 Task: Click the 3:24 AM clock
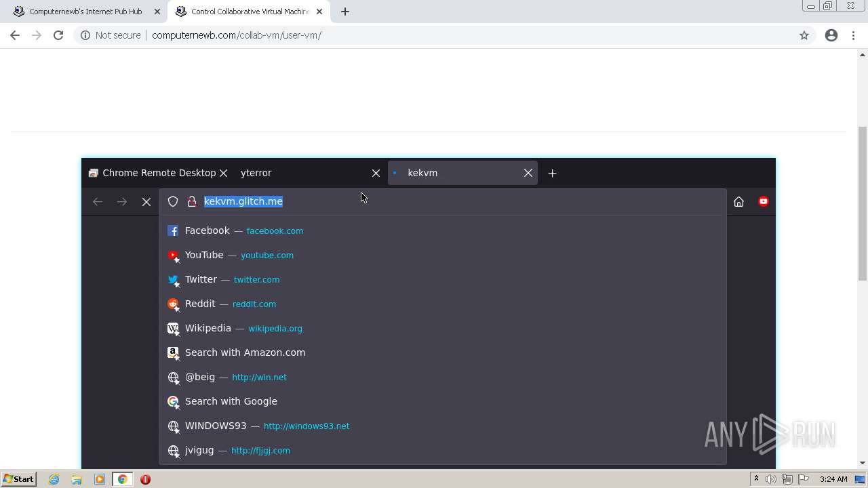point(833,479)
